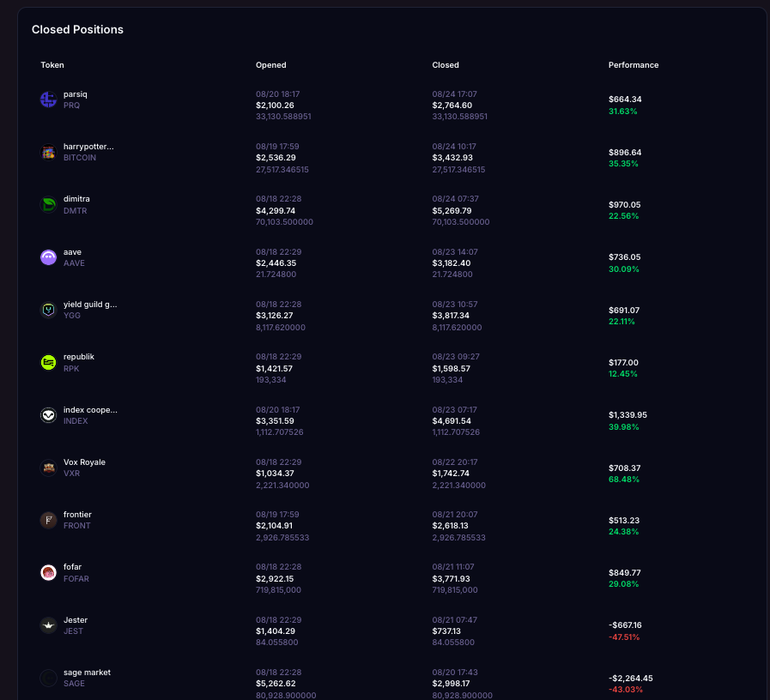
Task: Open the yield guild g... token name
Action: (90, 305)
